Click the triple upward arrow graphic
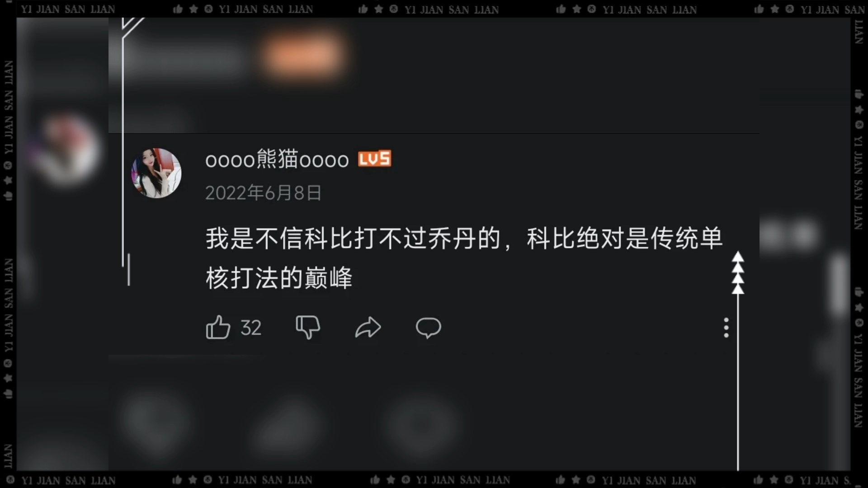868x488 pixels. (738, 273)
